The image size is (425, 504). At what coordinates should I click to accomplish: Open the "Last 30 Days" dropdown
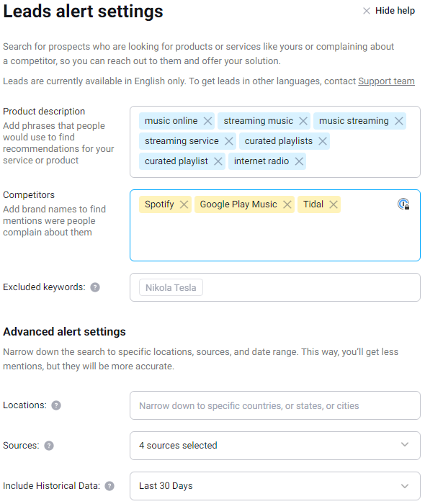point(275,486)
